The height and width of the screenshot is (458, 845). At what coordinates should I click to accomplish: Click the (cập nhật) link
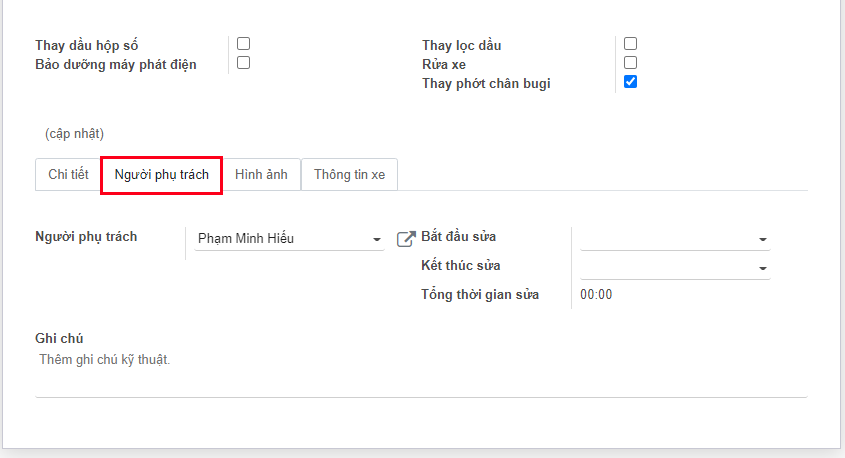coord(74,133)
